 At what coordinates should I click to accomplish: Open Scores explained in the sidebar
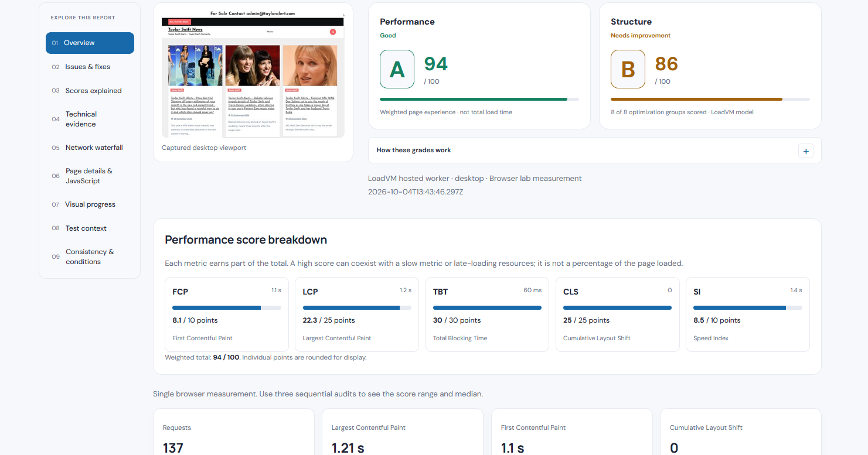(x=90, y=91)
